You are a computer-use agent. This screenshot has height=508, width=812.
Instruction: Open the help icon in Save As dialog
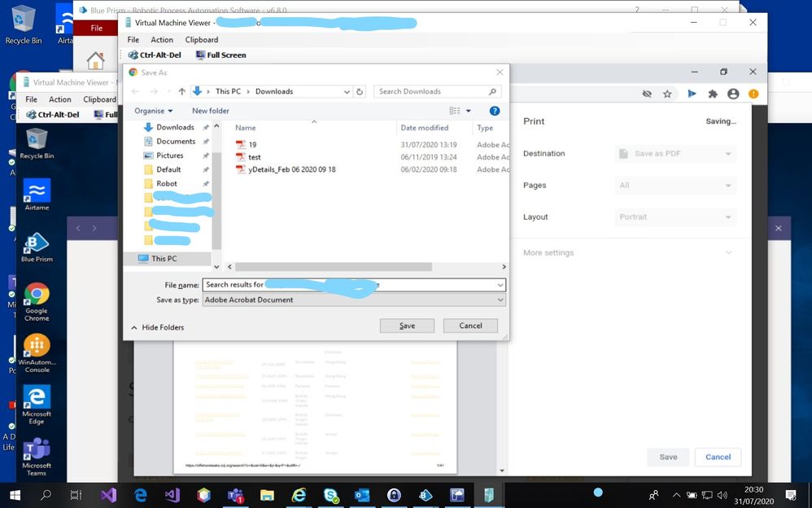(495, 111)
